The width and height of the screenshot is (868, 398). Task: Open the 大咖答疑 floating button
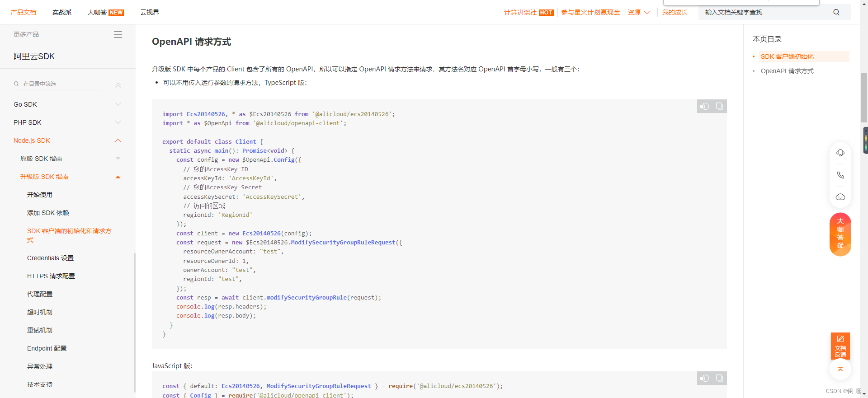pos(840,234)
